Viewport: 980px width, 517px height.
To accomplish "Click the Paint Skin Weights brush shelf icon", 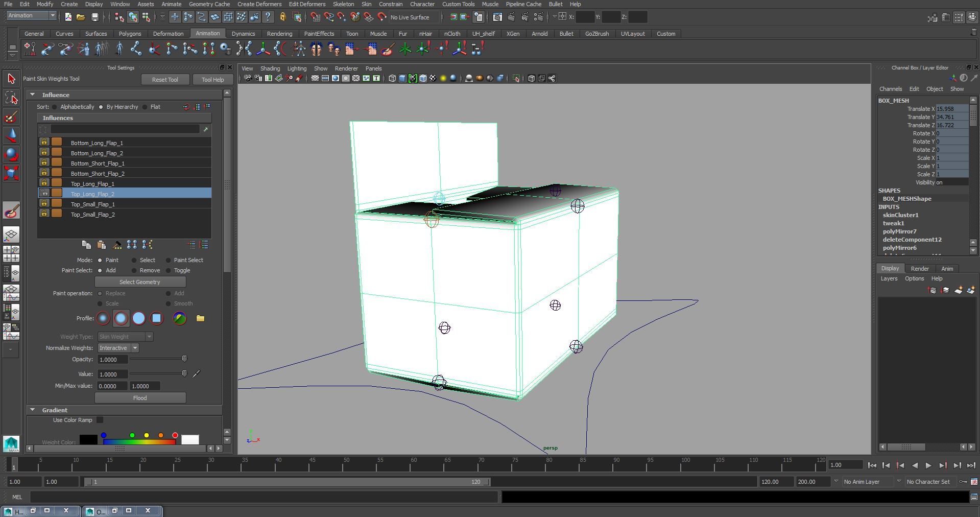I will [387, 49].
